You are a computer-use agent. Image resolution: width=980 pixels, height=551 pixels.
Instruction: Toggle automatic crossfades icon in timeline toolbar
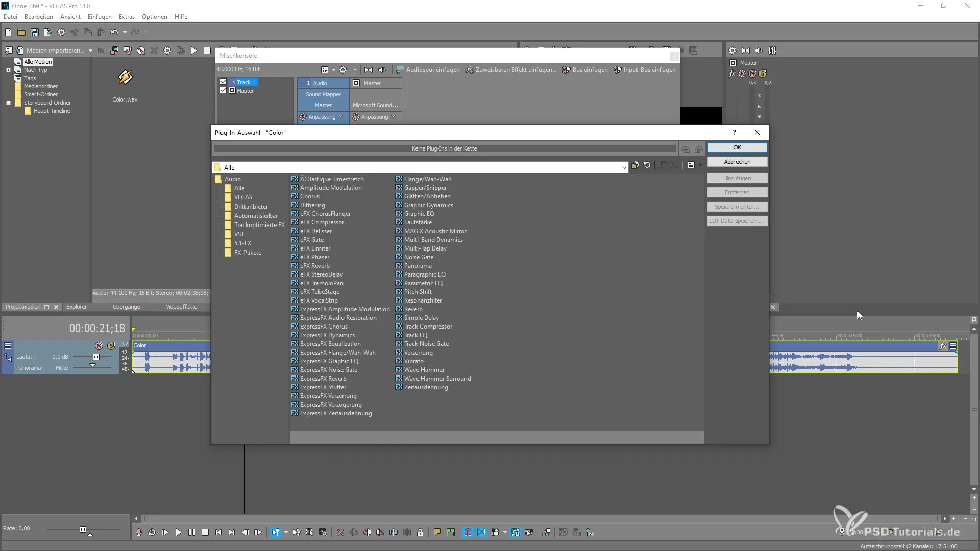[481, 532]
